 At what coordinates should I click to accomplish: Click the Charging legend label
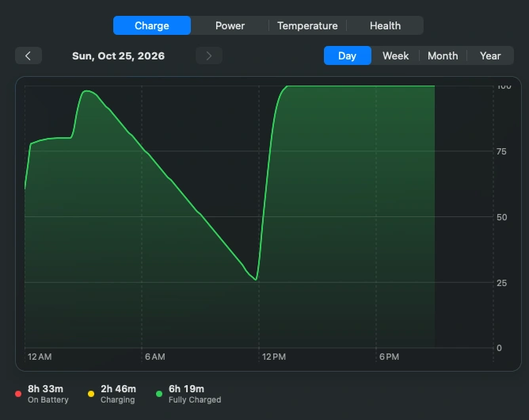click(117, 399)
